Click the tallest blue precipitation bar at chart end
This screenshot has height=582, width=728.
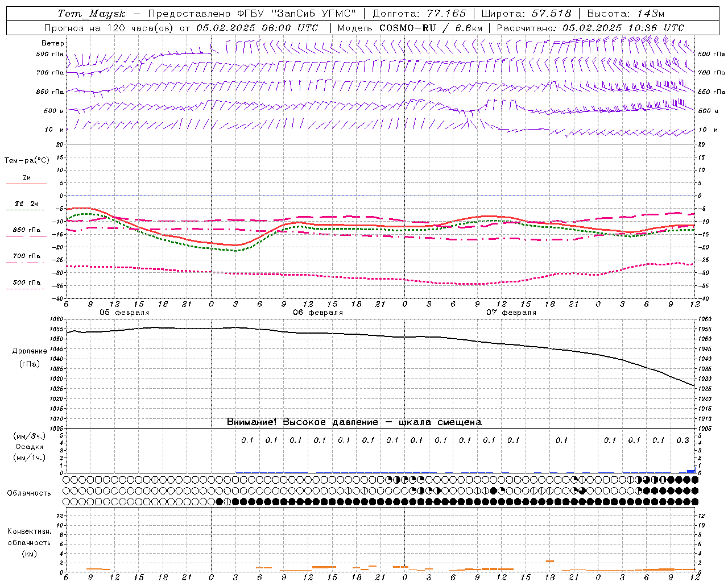click(691, 471)
